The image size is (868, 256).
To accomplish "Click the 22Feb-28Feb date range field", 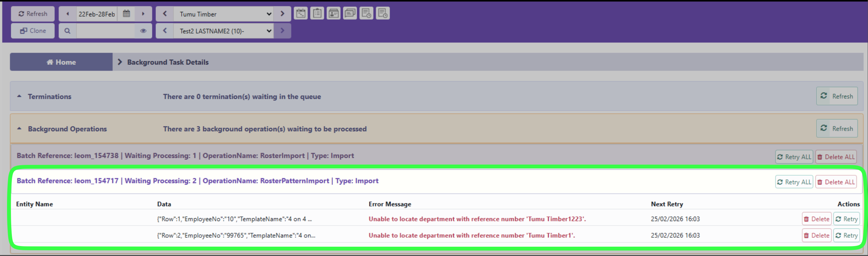I will tap(97, 14).
